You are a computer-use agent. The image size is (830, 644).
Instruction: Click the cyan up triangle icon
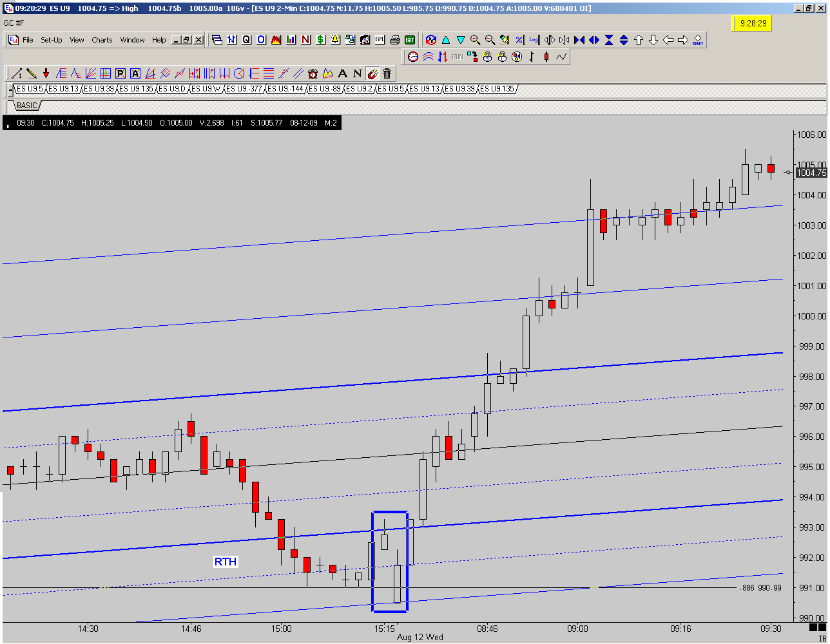[x=446, y=39]
